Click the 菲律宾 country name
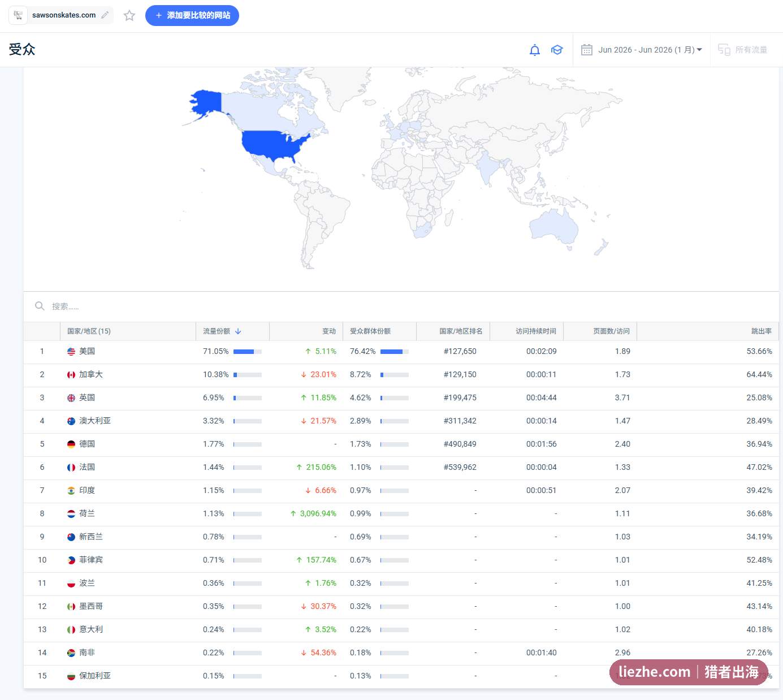The image size is (783, 700). [91, 560]
